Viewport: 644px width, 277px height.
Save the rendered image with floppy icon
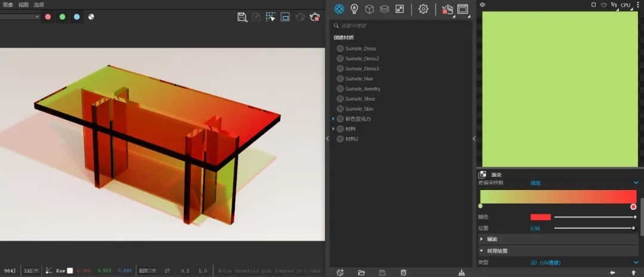(242, 17)
